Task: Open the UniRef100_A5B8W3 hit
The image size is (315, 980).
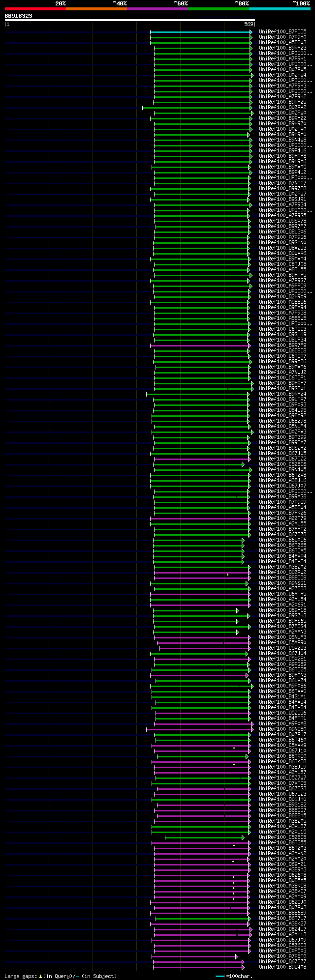Action: coord(283,43)
